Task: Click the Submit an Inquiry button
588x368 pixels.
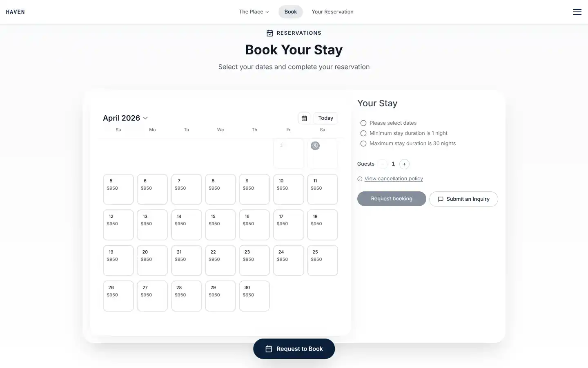Action: click(463, 199)
